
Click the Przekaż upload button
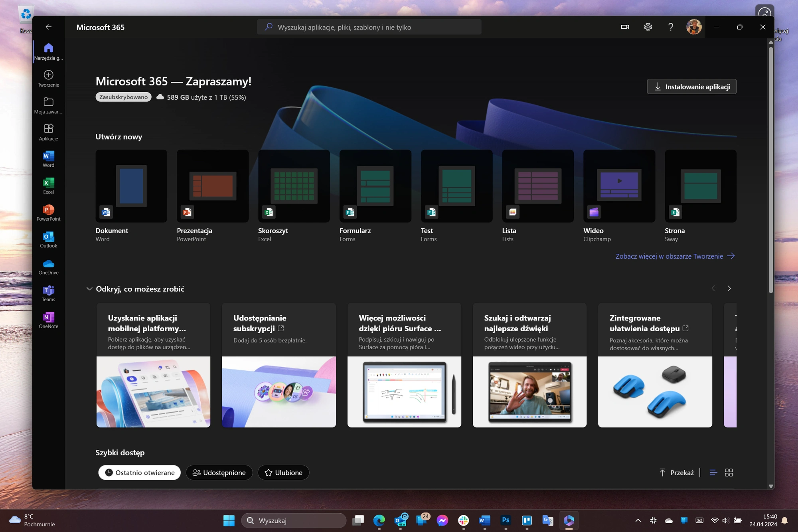(677, 473)
